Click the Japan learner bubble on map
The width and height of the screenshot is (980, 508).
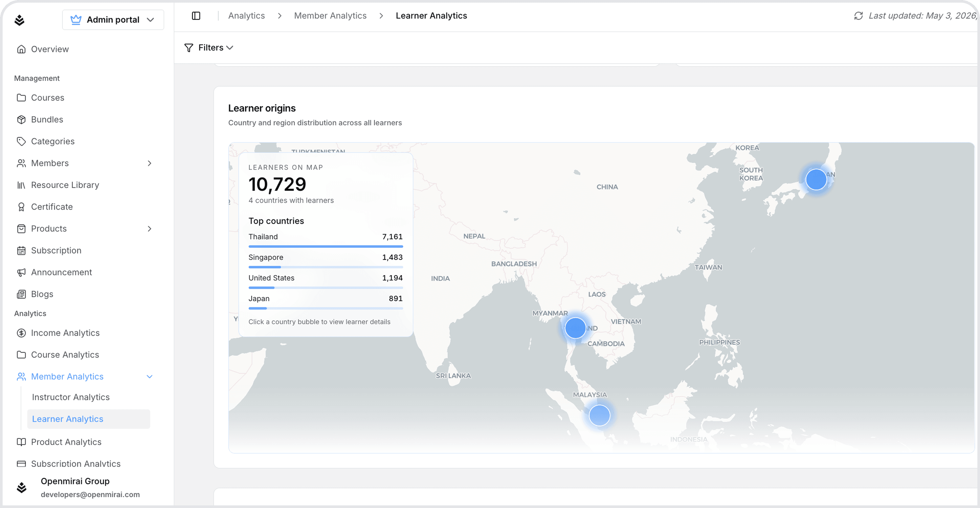click(816, 180)
